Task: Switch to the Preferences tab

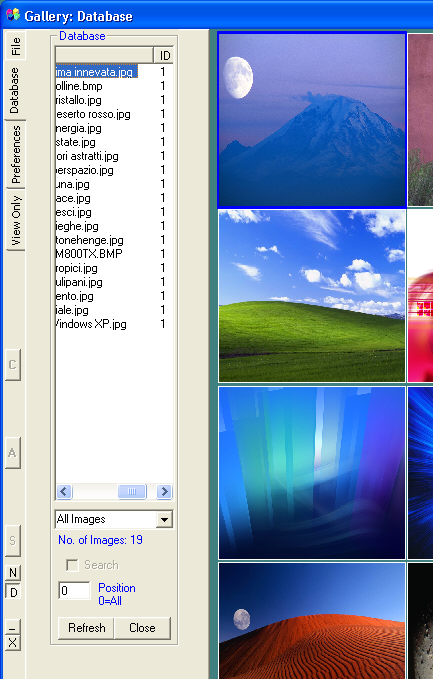Action: click(16, 154)
